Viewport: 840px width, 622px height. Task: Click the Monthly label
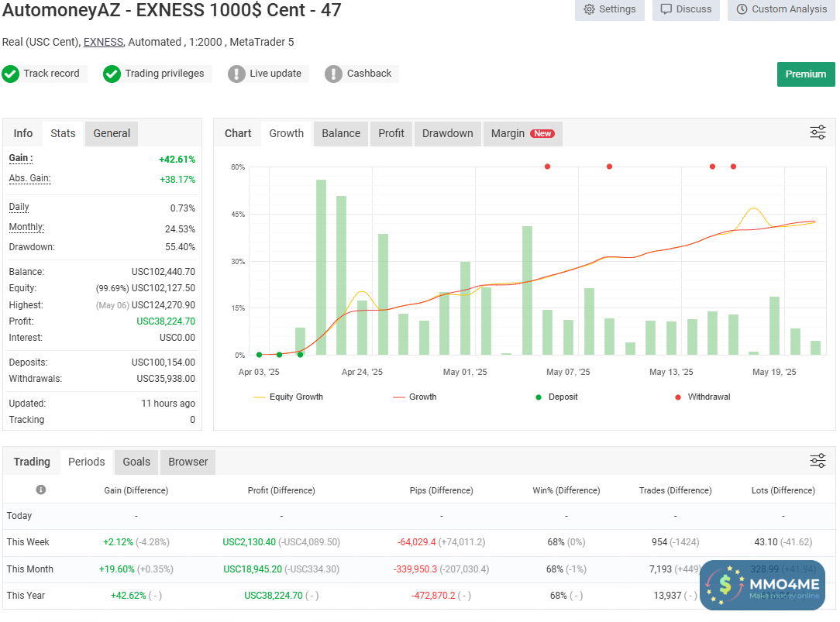pos(26,227)
